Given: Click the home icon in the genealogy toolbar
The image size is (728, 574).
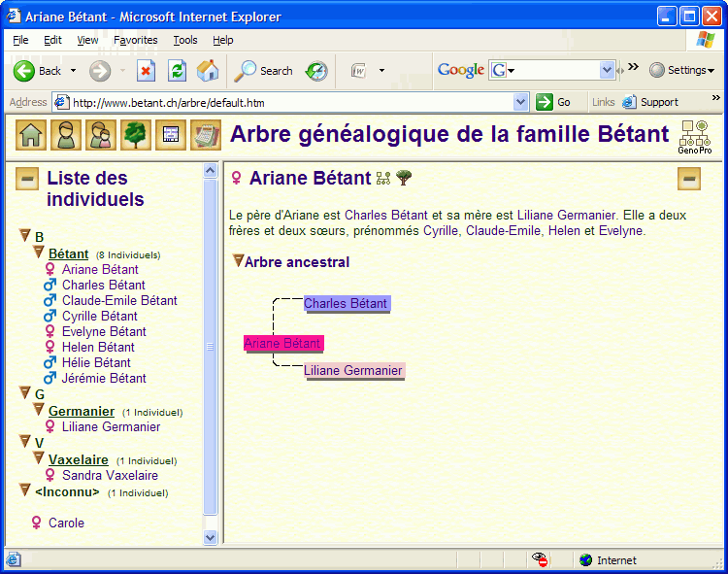Looking at the screenshot, I should 31,135.
